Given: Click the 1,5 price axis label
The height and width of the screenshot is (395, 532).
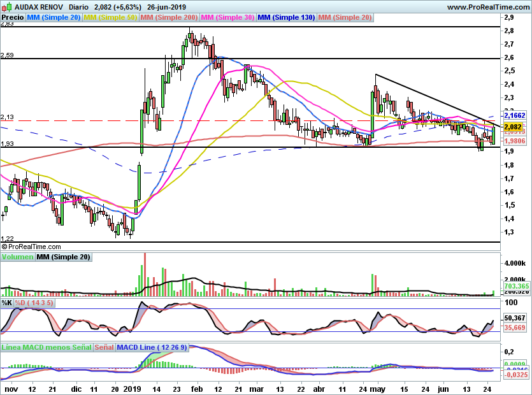Looking at the screenshot, I should 509,205.
